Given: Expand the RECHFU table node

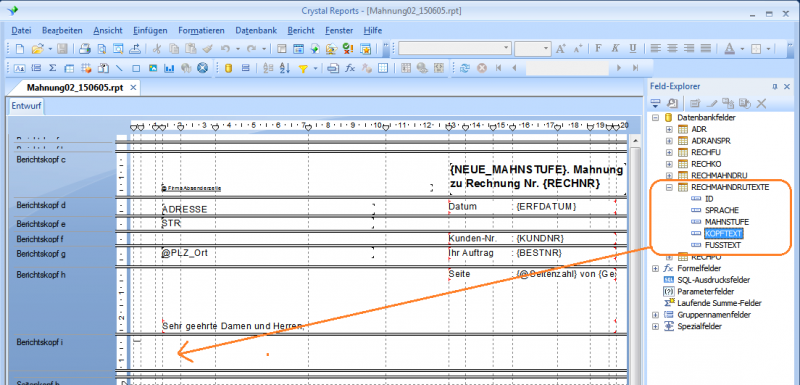Looking at the screenshot, I should click(x=669, y=152).
